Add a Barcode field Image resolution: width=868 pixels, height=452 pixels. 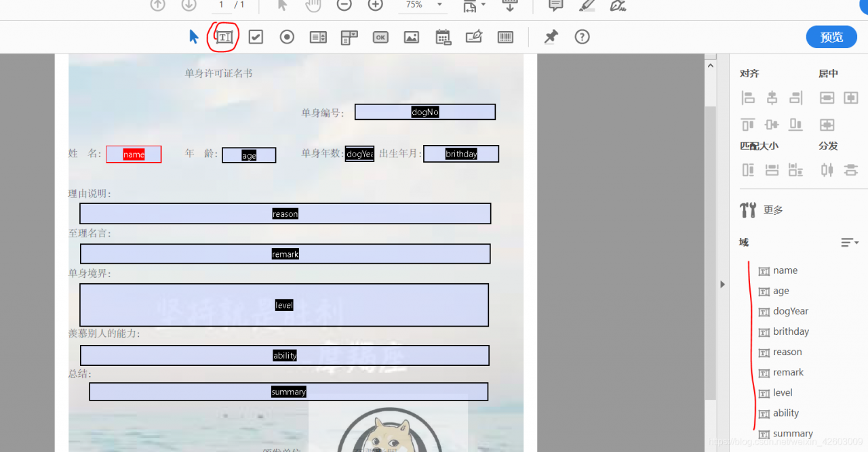pos(505,37)
